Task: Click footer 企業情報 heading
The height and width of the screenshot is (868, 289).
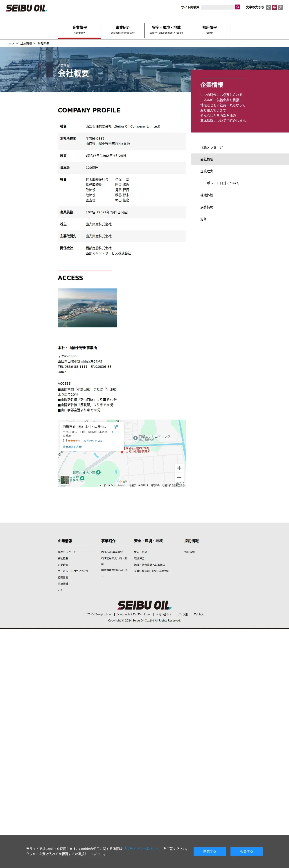Action: (65, 541)
